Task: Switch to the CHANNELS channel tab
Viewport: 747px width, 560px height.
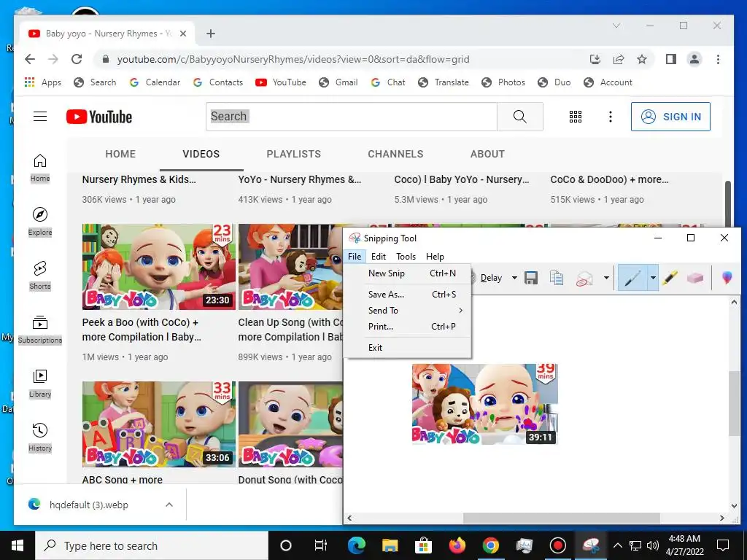Action: (x=395, y=154)
